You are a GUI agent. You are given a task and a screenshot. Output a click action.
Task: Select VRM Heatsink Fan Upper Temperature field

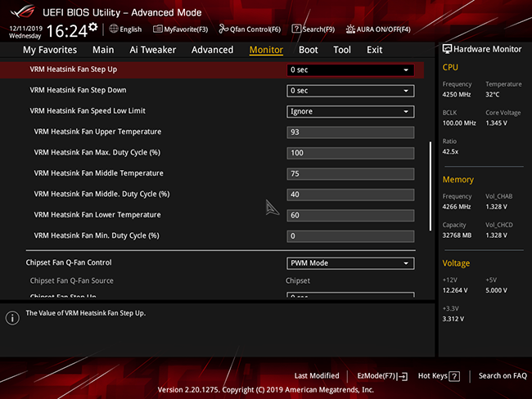350,132
